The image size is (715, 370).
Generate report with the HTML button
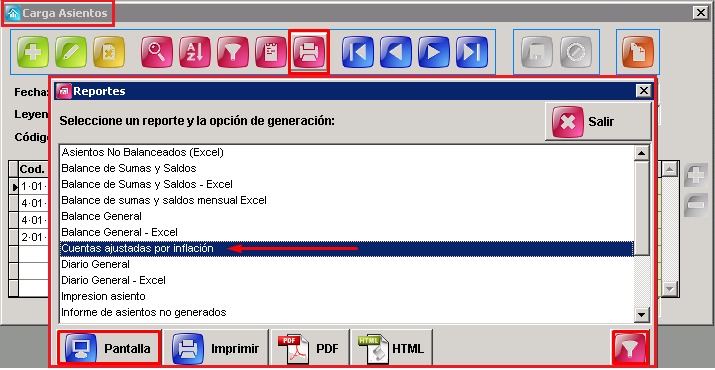click(392, 349)
